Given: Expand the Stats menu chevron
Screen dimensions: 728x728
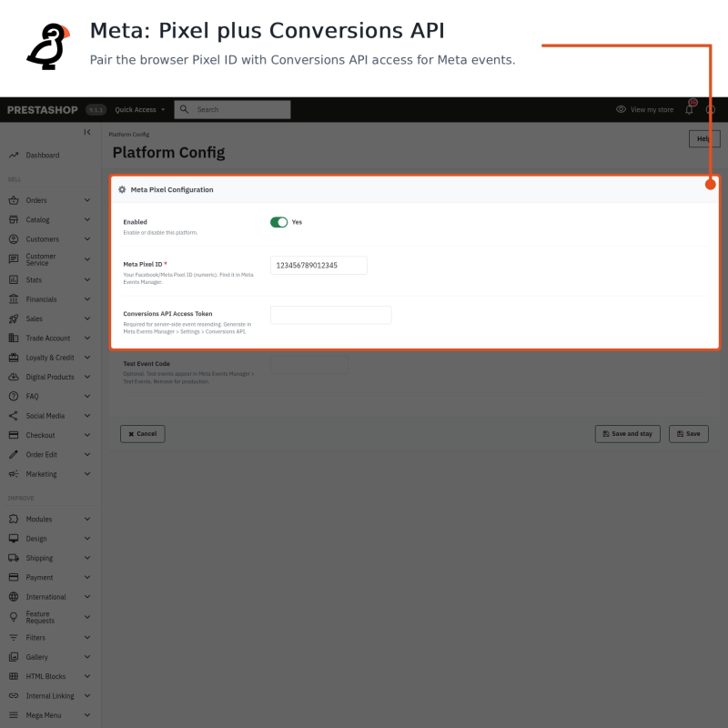Looking at the screenshot, I should 87,279.
